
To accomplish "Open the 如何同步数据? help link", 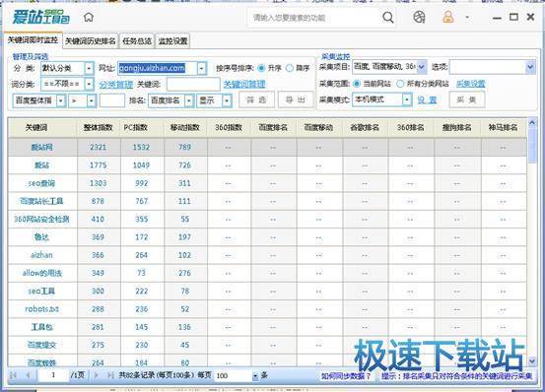I will pyautogui.click(x=346, y=376).
